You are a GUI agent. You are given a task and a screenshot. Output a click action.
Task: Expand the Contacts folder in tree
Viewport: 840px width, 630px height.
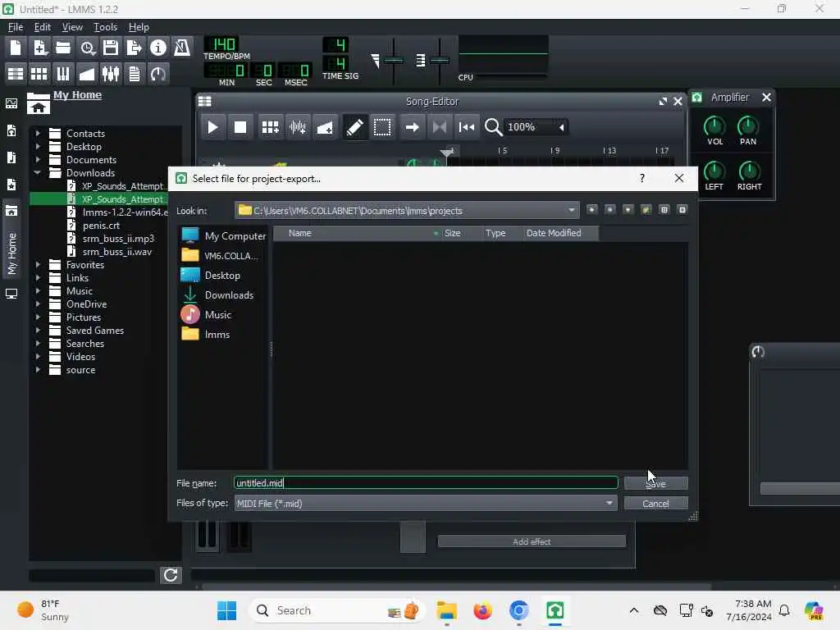point(38,133)
